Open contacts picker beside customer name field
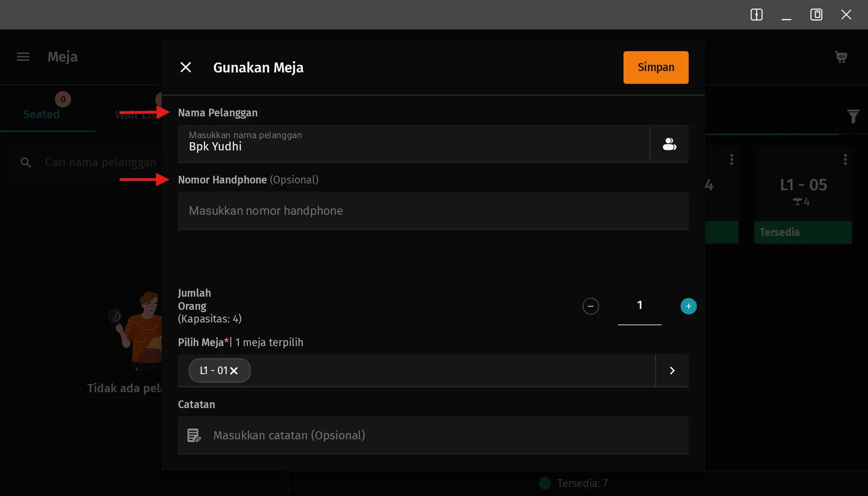The height and width of the screenshot is (496, 868). [669, 144]
